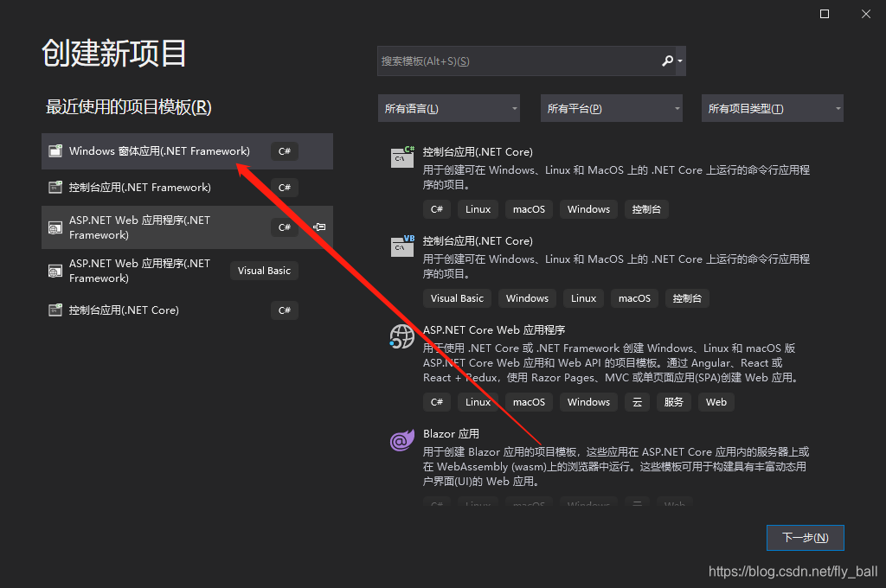Click 服务 tag under ASP.NET Core Web
This screenshot has height=588, width=886.
click(673, 402)
